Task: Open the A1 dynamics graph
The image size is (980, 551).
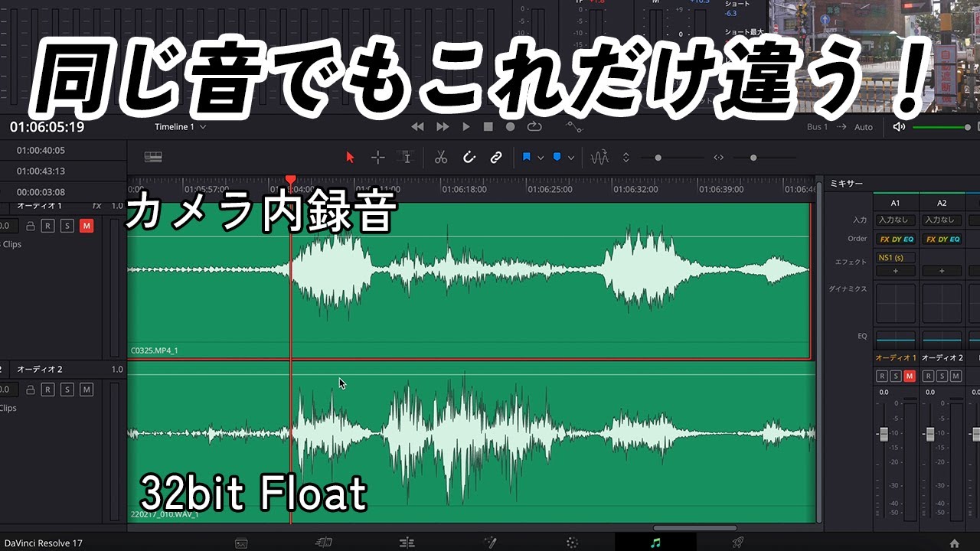Action: [x=896, y=303]
